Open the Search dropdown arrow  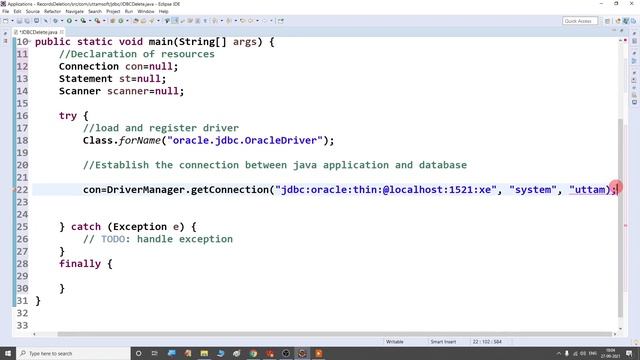158,21
